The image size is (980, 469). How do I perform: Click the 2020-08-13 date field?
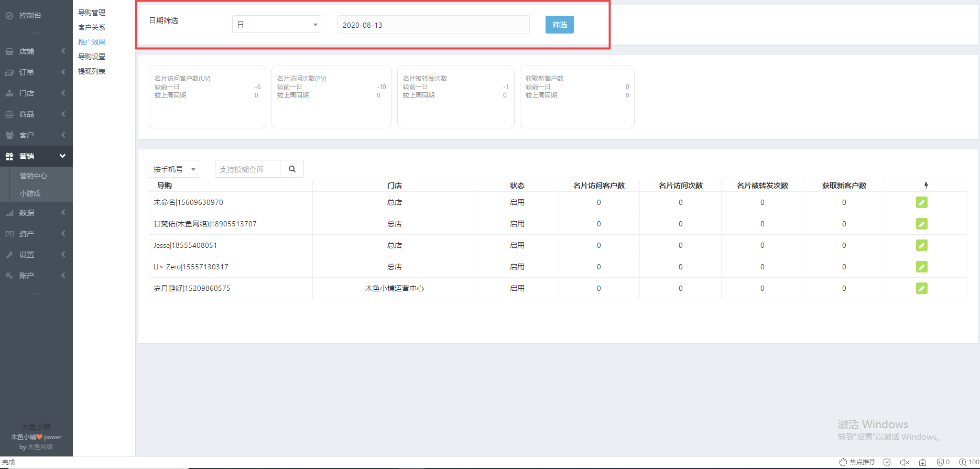point(433,25)
